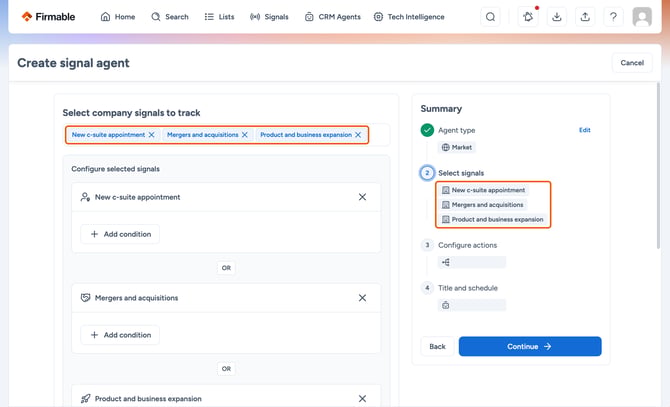
Task: Open the user profile avatar
Action: coord(642,17)
